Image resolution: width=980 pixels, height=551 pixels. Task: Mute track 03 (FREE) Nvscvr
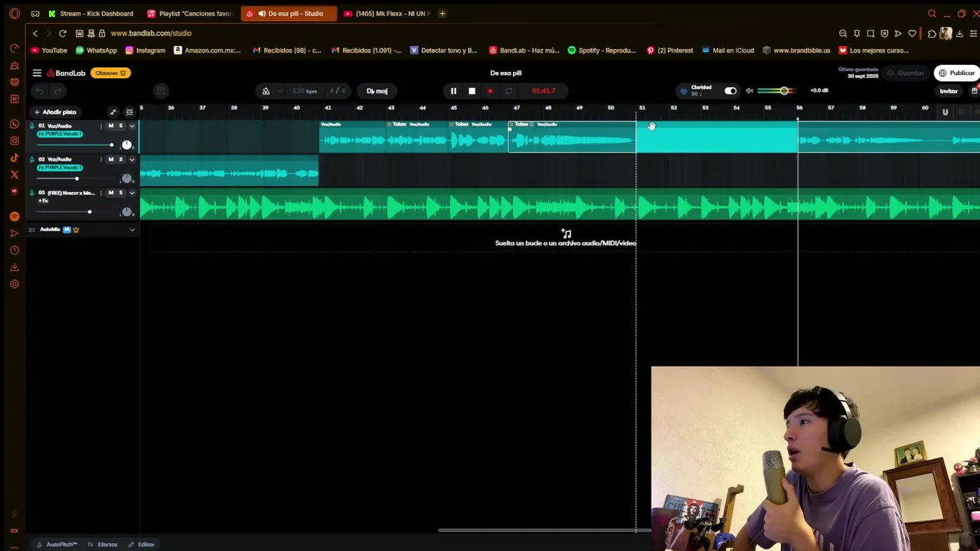(111, 193)
